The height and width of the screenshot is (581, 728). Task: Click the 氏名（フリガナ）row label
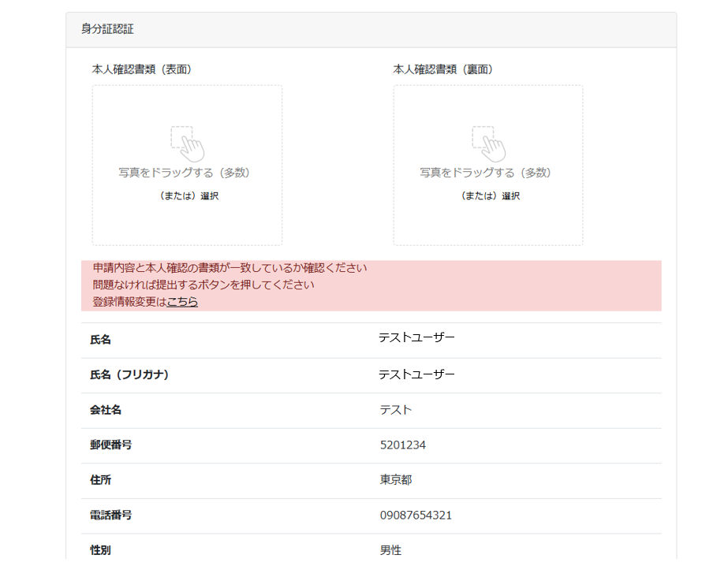[129, 375]
